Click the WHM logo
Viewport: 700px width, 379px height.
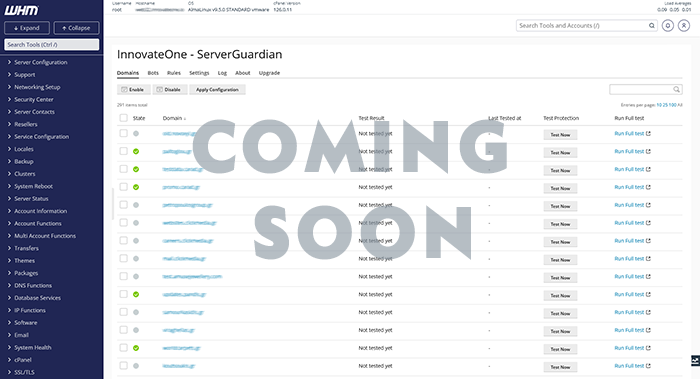coord(21,10)
